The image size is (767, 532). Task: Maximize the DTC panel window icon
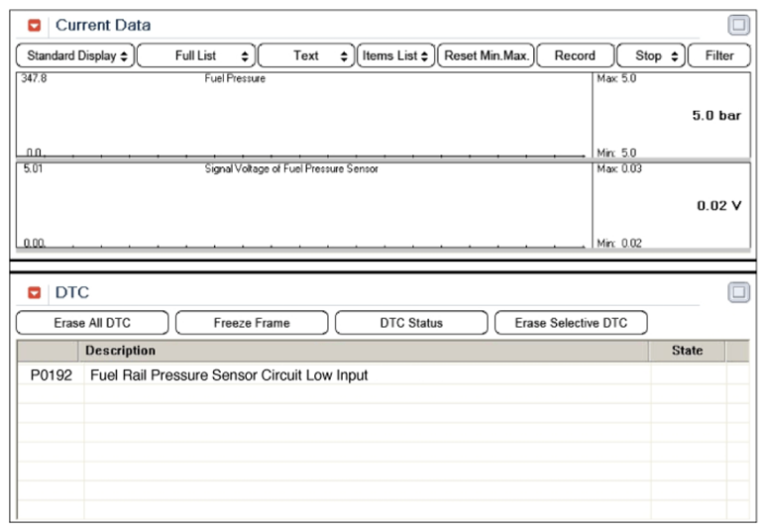coord(739,292)
